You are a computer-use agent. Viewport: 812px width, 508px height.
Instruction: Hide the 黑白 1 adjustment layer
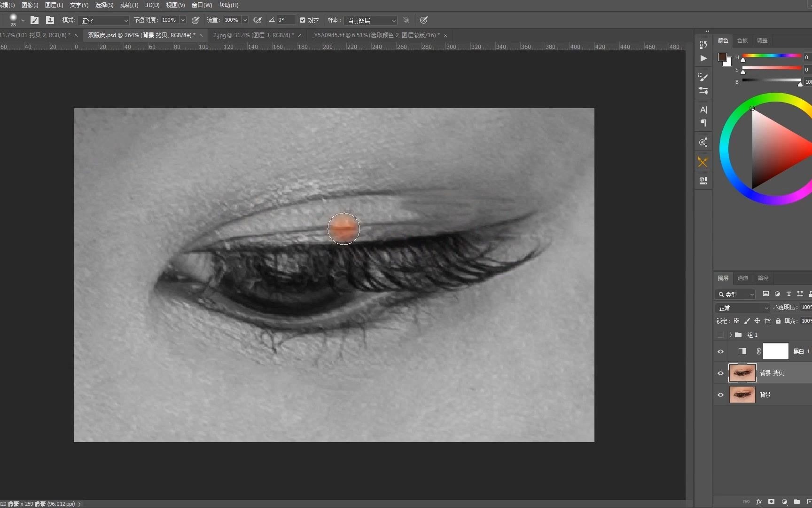[720, 351]
